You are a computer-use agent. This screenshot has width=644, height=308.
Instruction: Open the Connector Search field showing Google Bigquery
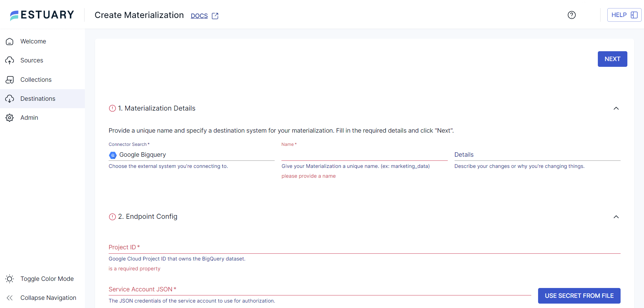[191, 155]
